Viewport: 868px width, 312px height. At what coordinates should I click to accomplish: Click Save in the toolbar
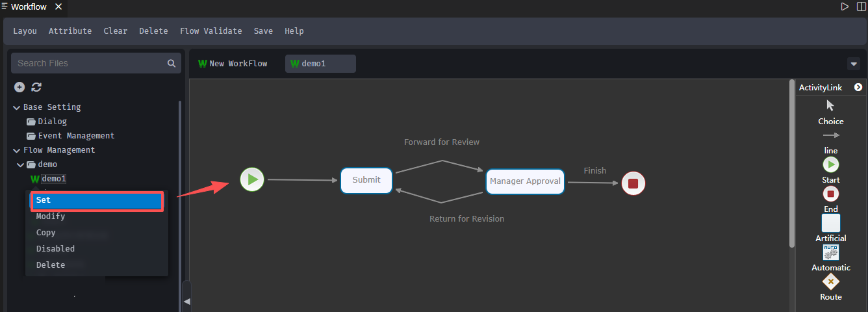pos(263,31)
